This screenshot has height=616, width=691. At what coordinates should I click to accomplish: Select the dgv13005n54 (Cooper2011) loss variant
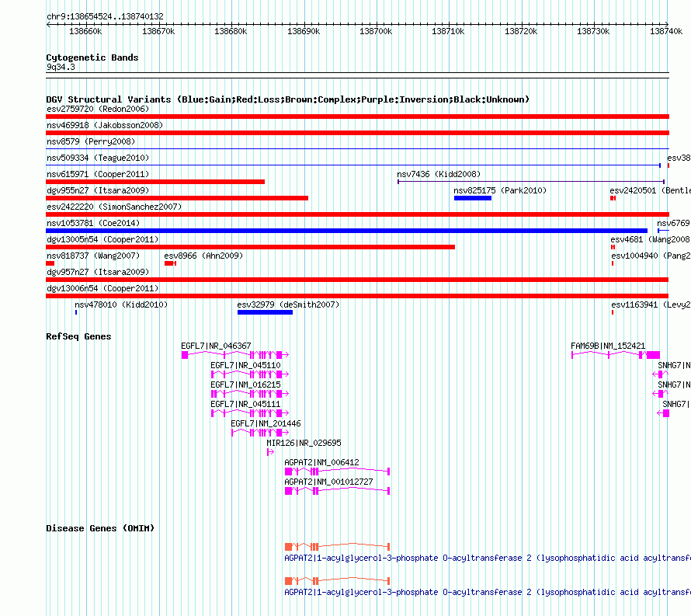pos(250,247)
